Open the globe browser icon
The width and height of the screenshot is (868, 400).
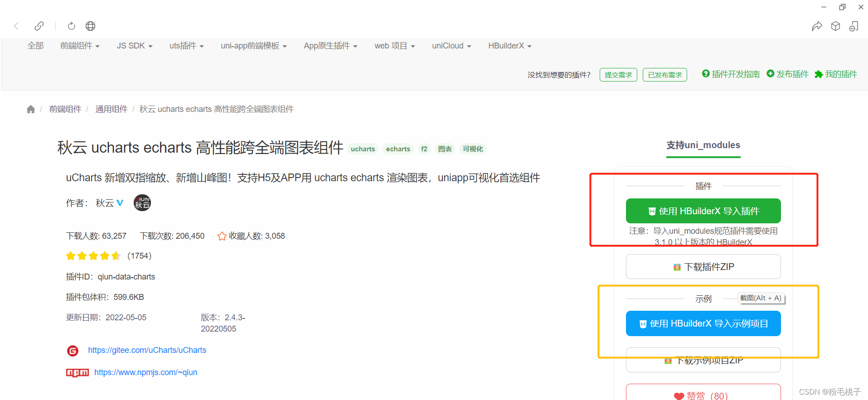click(91, 26)
